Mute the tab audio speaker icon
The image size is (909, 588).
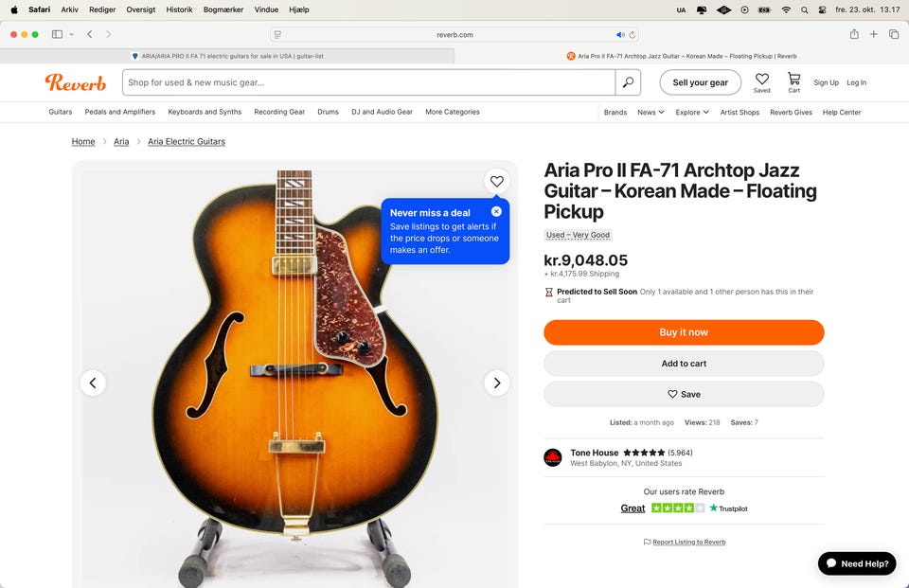coord(620,35)
